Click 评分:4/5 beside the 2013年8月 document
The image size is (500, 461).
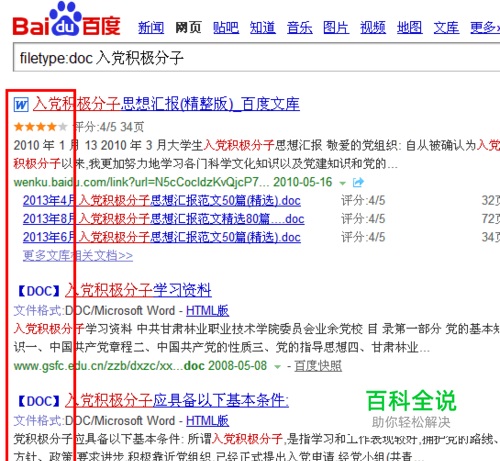[363, 219]
